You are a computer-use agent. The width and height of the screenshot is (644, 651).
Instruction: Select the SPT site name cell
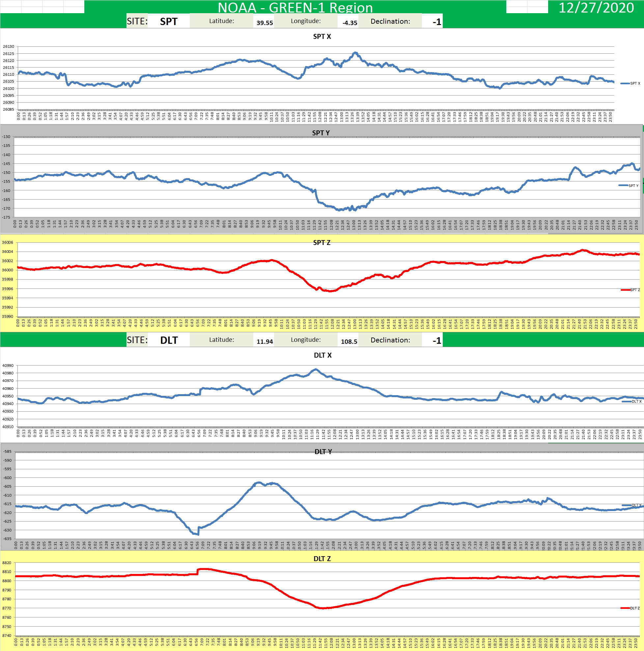(x=169, y=21)
